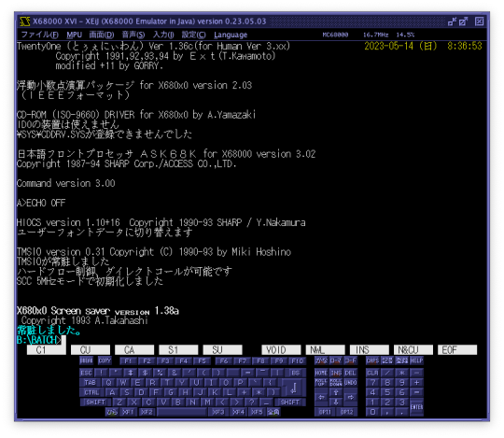
Task: Click the M letter key
Action: (x=207, y=403)
